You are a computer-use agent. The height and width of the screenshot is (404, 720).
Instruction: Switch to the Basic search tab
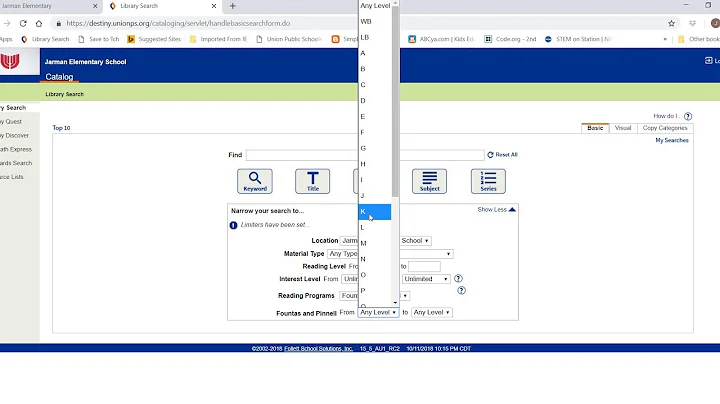coord(595,128)
